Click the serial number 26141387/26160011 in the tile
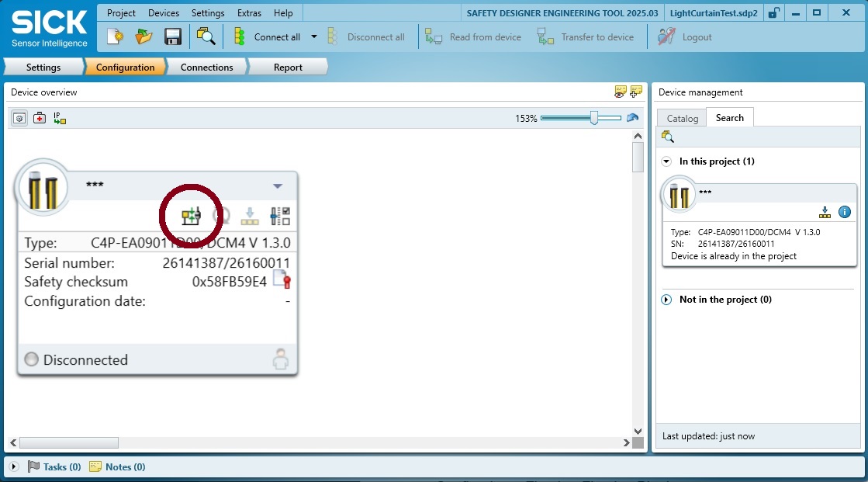Screen dimensions: 868x482 [x=226, y=262]
